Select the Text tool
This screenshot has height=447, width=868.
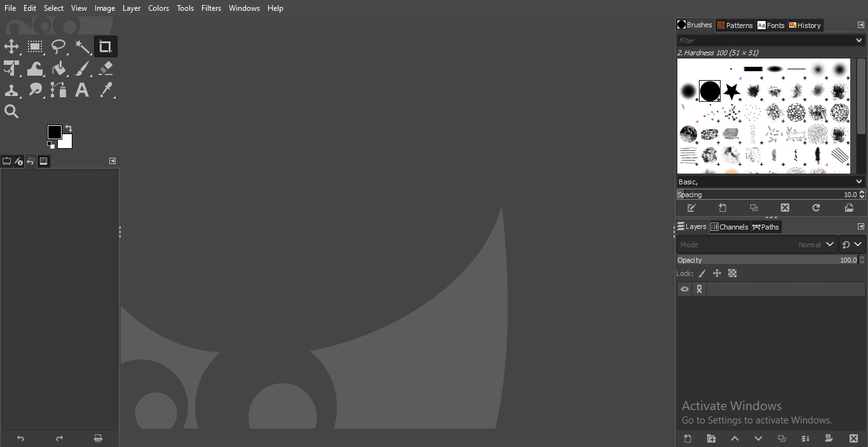coord(82,90)
